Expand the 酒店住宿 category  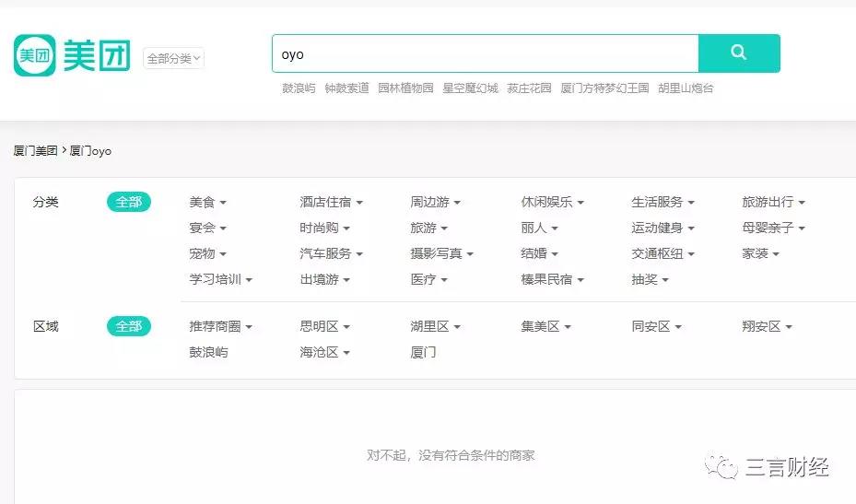click(331, 202)
